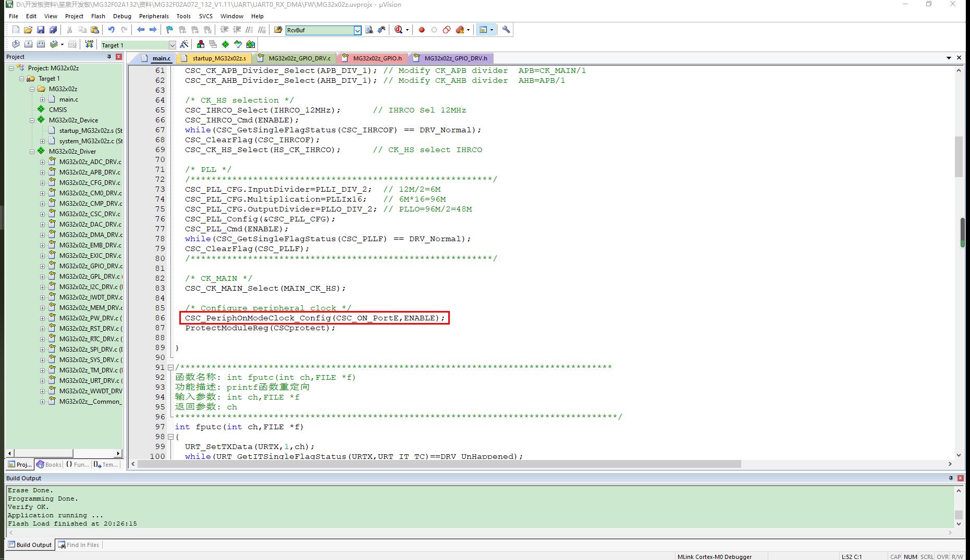Open the window layout dropdown arrow
Screen dimensions: 970x560
click(x=492, y=30)
